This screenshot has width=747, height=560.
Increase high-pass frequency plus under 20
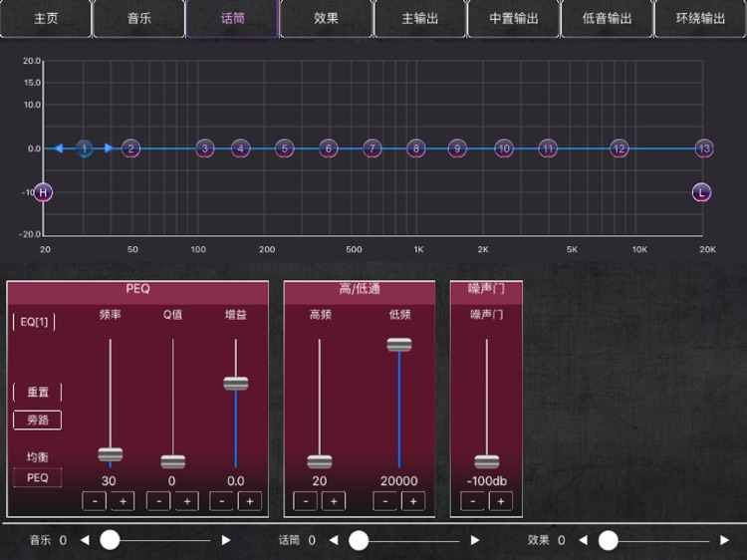click(334, 501)
